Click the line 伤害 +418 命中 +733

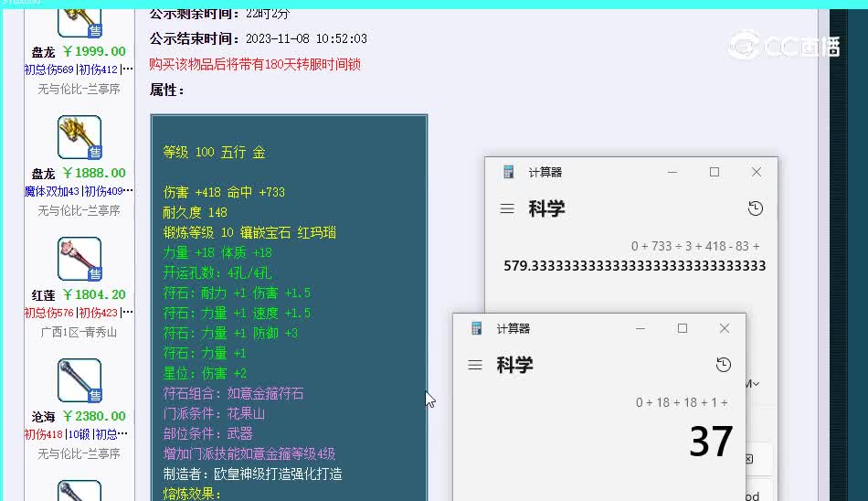click(224, 192)
